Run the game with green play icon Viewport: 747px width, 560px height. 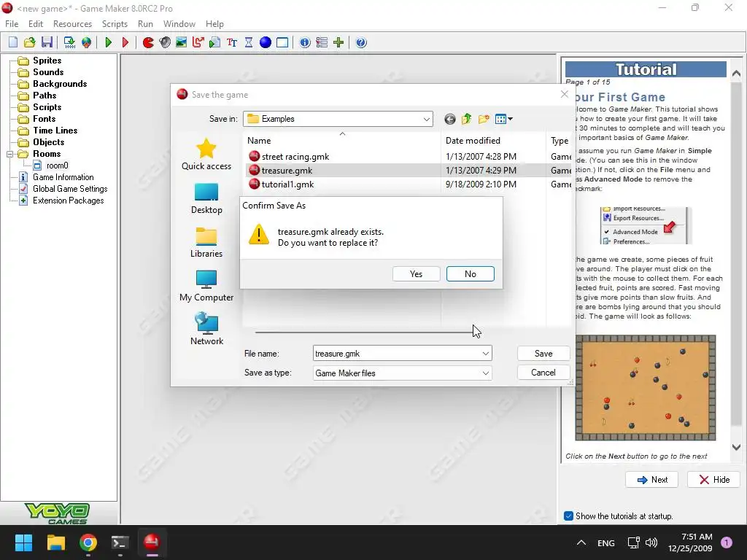108,42
